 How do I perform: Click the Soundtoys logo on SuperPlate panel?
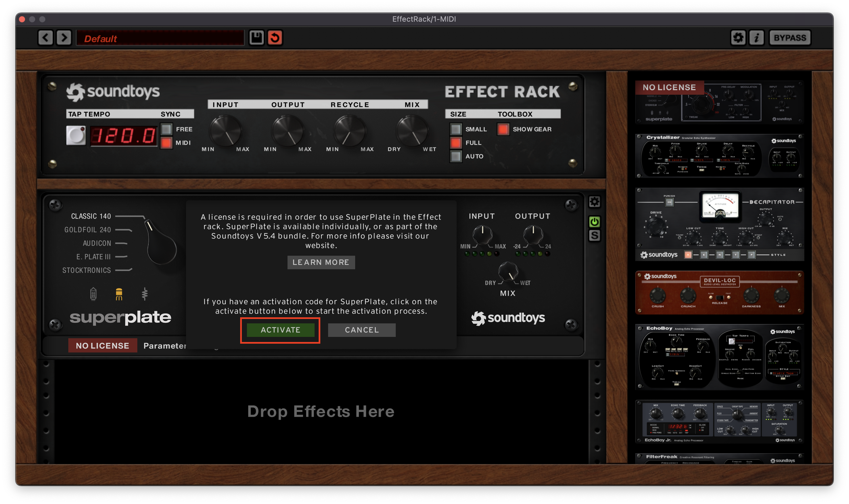coord(508,318)
